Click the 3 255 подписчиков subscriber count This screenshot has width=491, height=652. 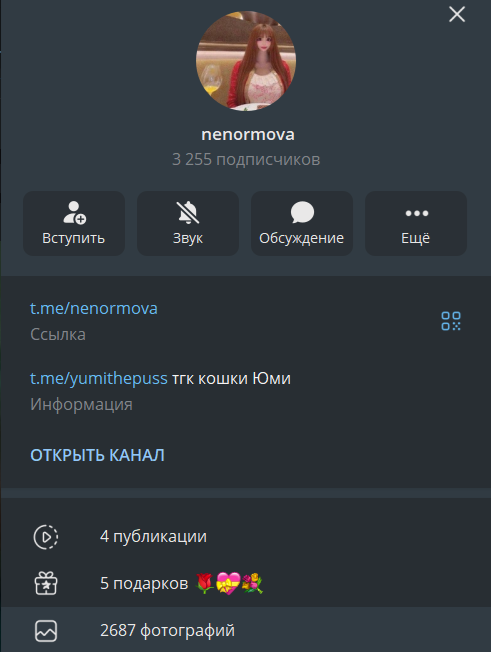click(246, 159)
